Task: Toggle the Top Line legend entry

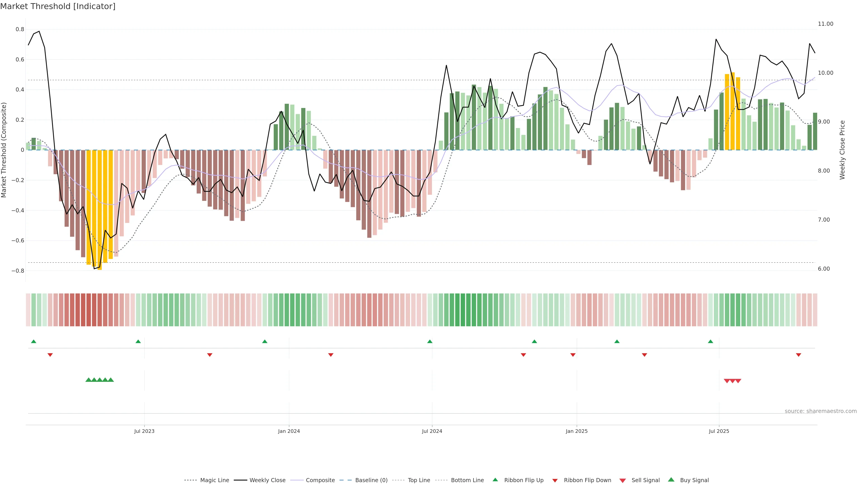Action: pos(419,480)
